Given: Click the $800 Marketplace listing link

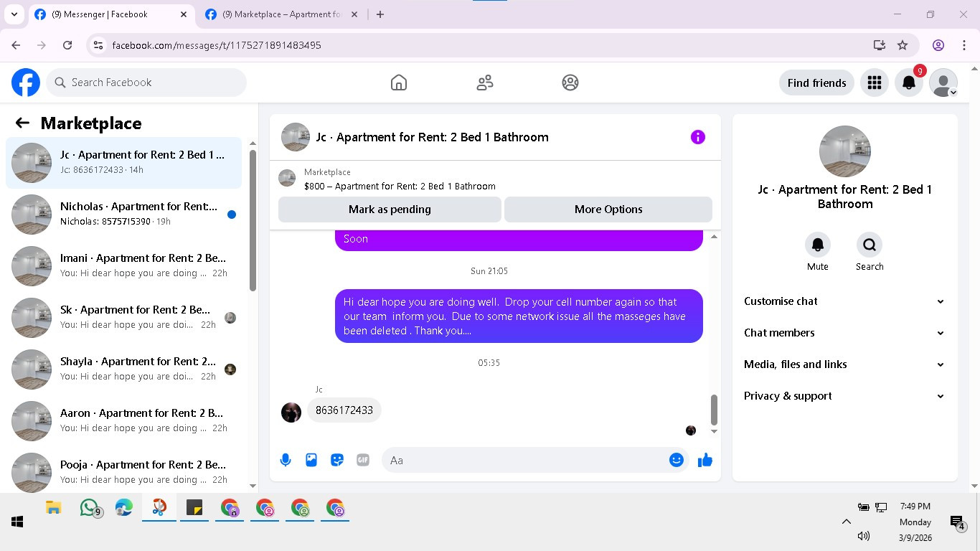Looking at the screenshot, I should click(400, 186).
